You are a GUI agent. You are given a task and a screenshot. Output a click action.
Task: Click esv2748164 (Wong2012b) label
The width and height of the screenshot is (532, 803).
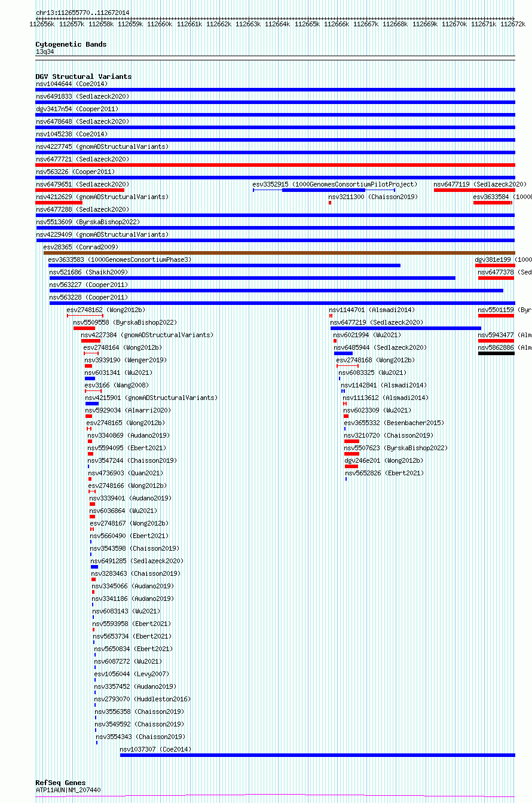(x=123, y=347)
